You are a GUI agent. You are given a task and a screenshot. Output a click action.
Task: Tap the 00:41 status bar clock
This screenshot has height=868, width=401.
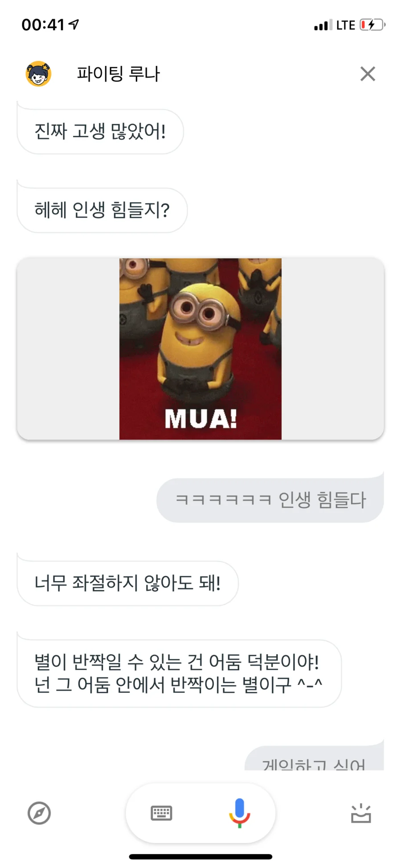(43, 25)
